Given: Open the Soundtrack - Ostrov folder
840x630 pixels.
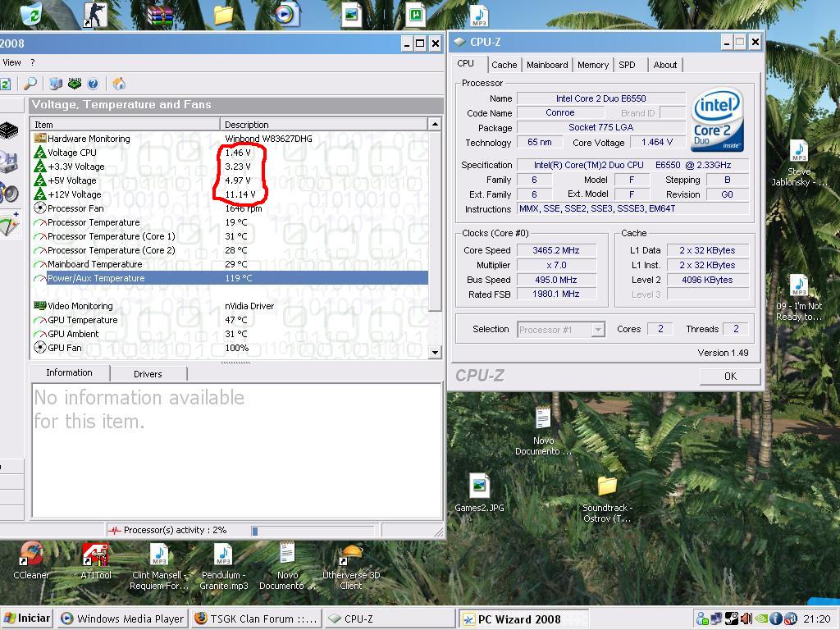Looking at the screenshot, I should tap(607, 486).
